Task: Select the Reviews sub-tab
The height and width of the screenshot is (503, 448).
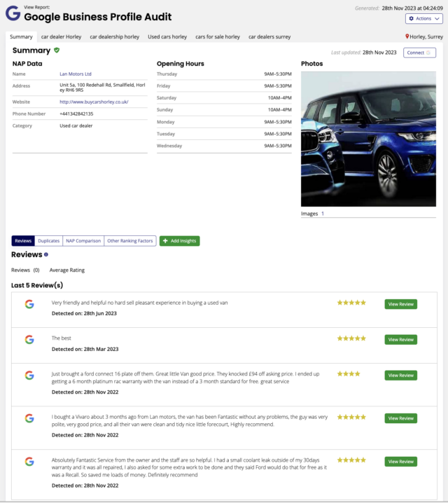Action: (x=23, y=241)
